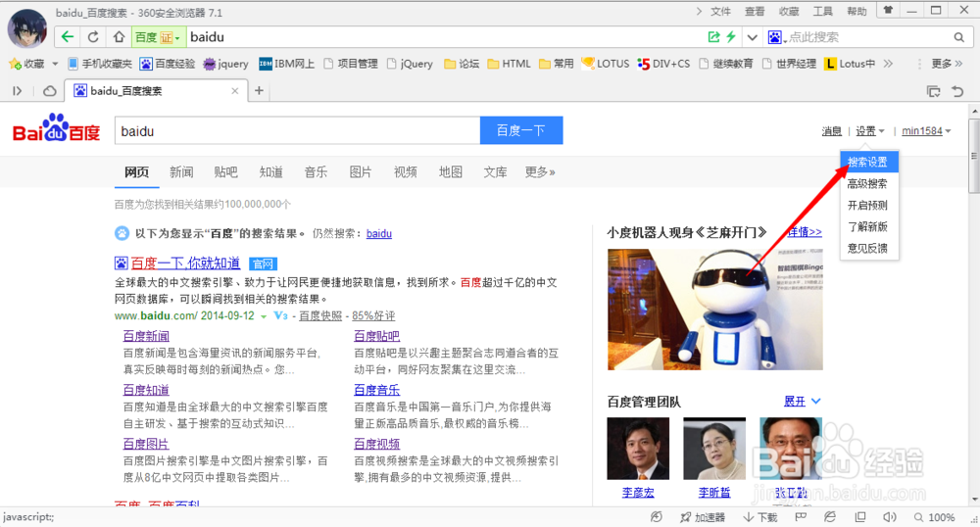Switch to 地图 search tab
Screen dimensions: 980x527
tap(451, 171)
